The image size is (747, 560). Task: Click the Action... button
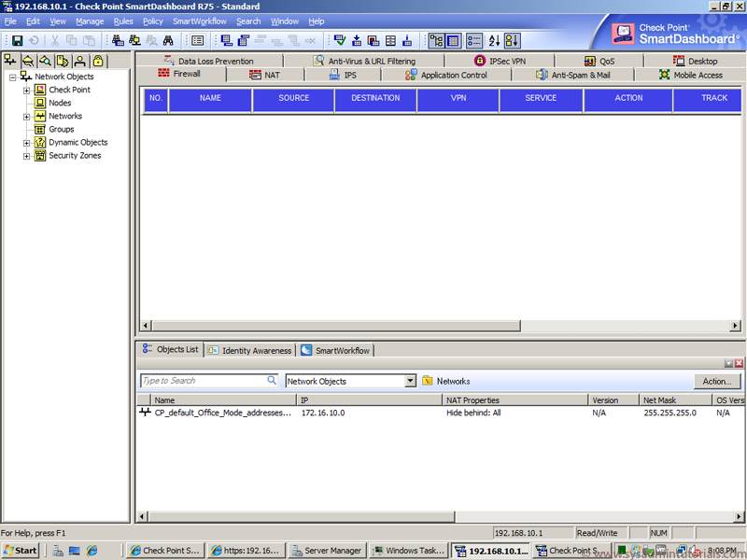point(717,382)
